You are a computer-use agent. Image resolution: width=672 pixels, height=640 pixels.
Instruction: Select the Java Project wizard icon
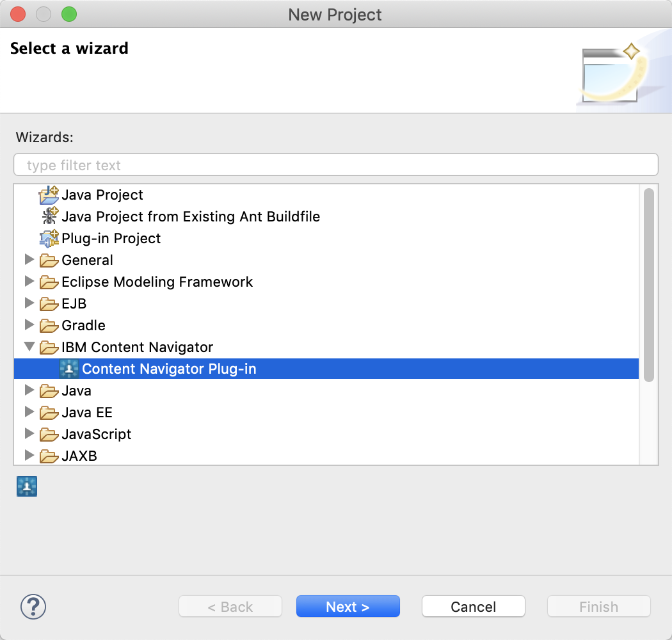[x=49, y=195]
